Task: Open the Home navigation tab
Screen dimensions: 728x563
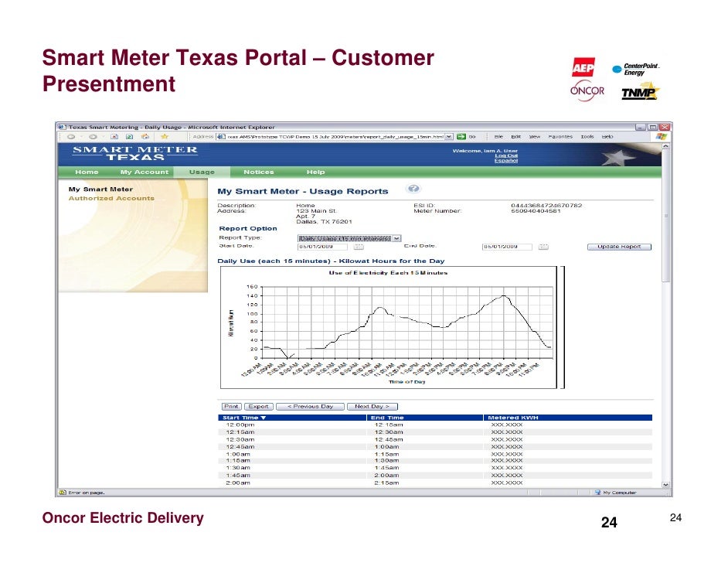Action: pyautogui.click(x=87, y=172)
